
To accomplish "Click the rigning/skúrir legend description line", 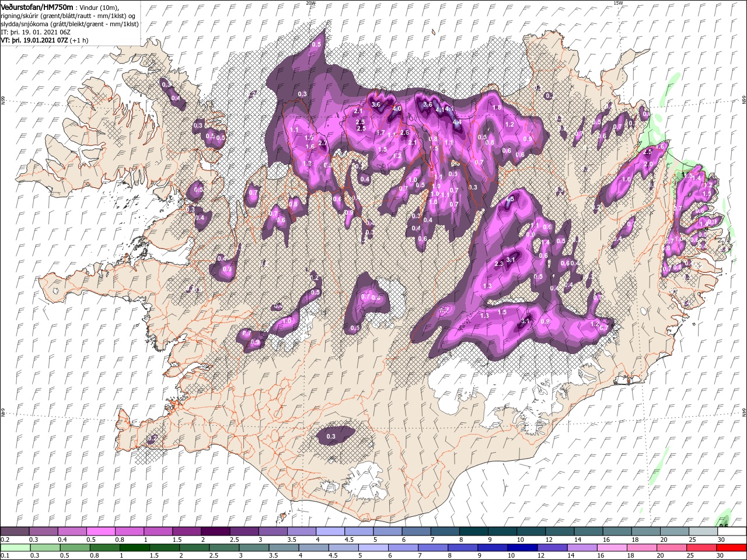I will click(x=68, y=16).
